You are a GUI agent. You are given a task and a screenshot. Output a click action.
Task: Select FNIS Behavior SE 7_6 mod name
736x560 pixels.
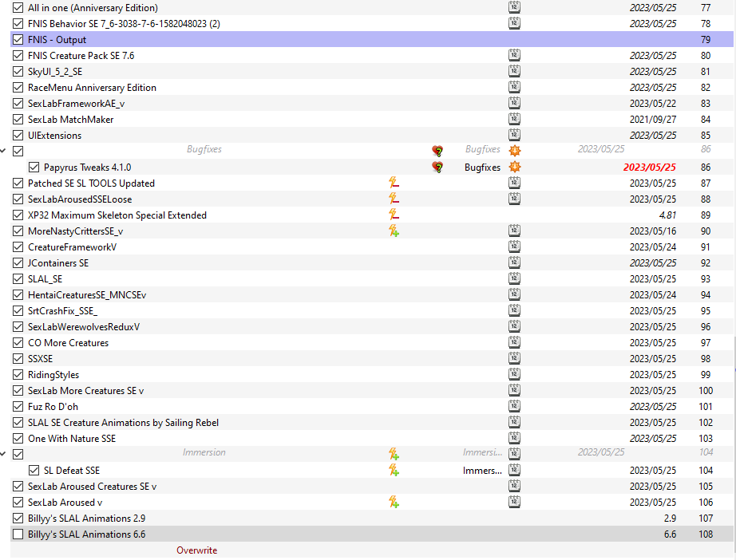(x=124, y=23)
